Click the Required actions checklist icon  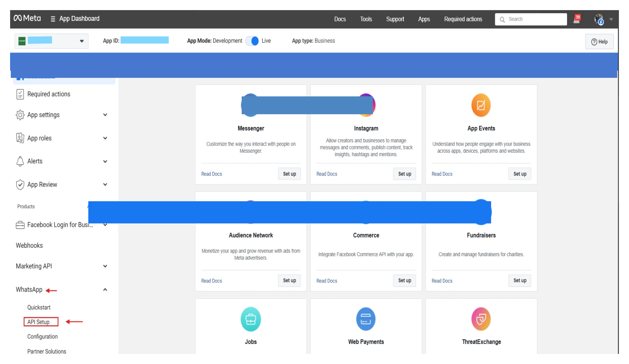coord(20,94)
